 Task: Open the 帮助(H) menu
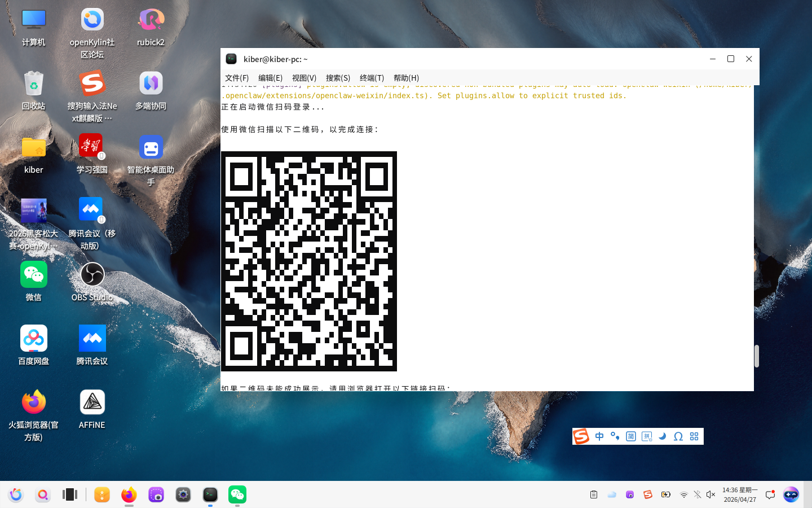pos(406,78)
